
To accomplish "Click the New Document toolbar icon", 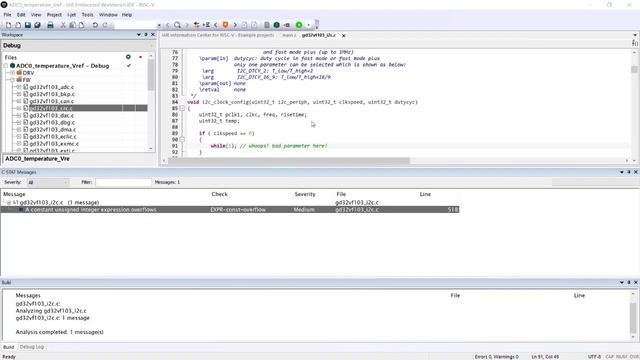I will tap(8, 25).
